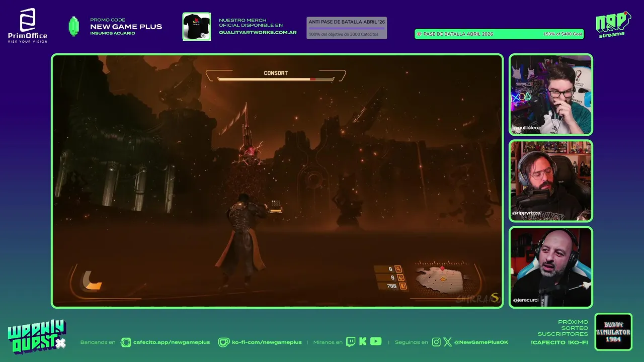Open the Twitch icon
644x362 pixels.
351,342
